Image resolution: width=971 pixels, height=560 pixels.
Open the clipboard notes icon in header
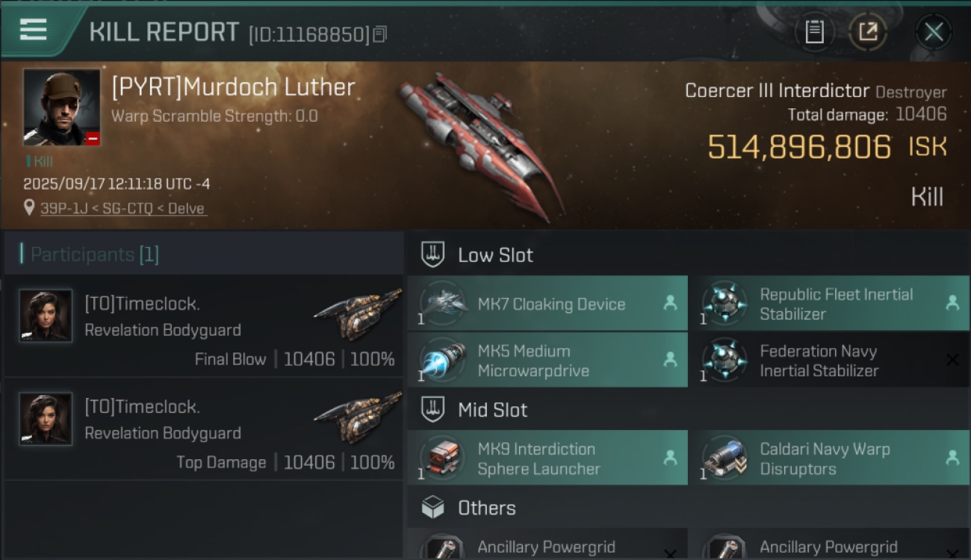click(x=814, y=32)
